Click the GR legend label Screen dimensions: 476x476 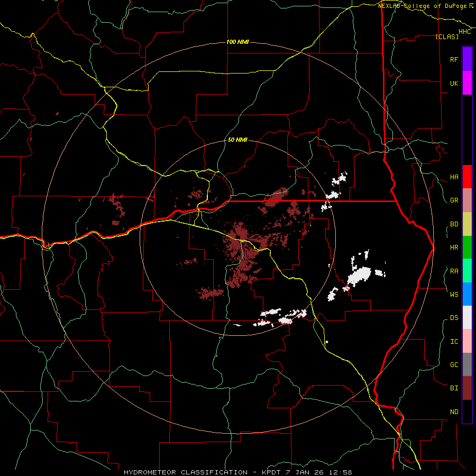pos(454,200)
